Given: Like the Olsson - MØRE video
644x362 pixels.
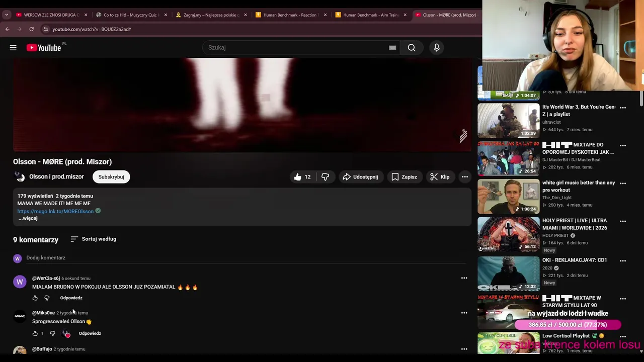Looking at the screenshot, I should (x=303, y=177).
